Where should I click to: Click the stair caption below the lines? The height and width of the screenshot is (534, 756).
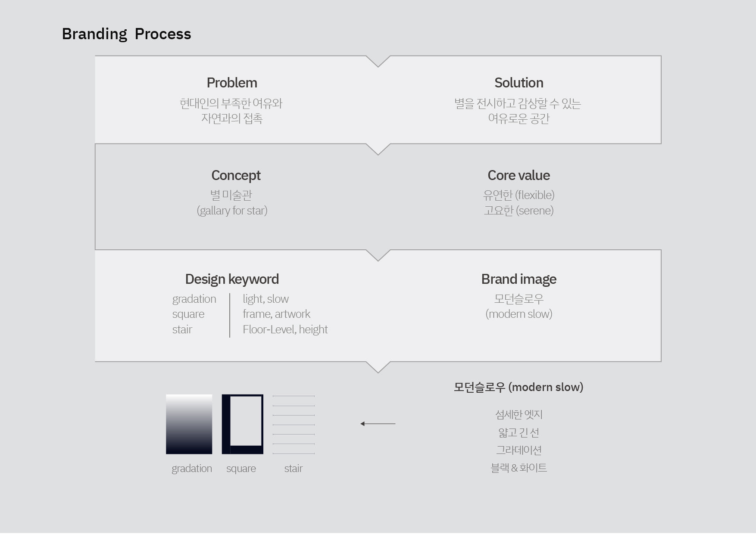coord(293,469)
